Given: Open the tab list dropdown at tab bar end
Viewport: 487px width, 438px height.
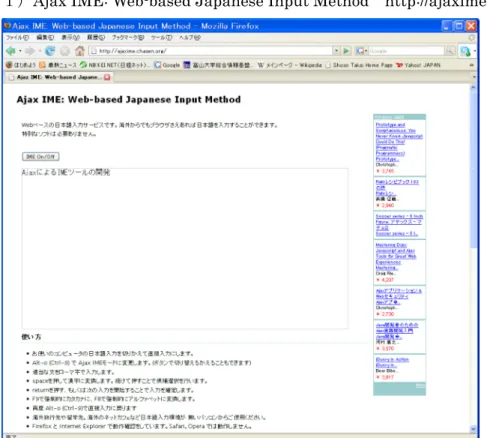Looking at the screenshot, I should tap(474, 77).
